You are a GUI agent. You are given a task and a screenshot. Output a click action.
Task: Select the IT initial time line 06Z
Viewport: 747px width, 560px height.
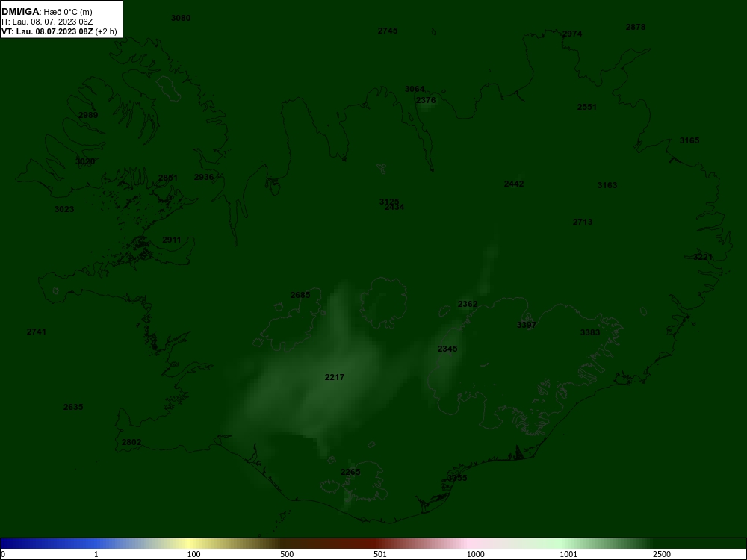[x=47, y=22]
